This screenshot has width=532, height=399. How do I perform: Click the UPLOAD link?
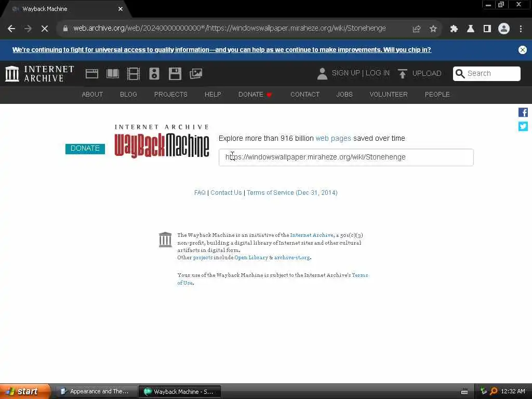427,73
